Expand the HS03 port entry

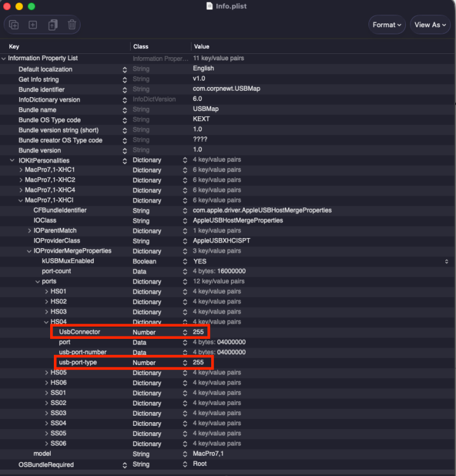(x=46, y=312)
